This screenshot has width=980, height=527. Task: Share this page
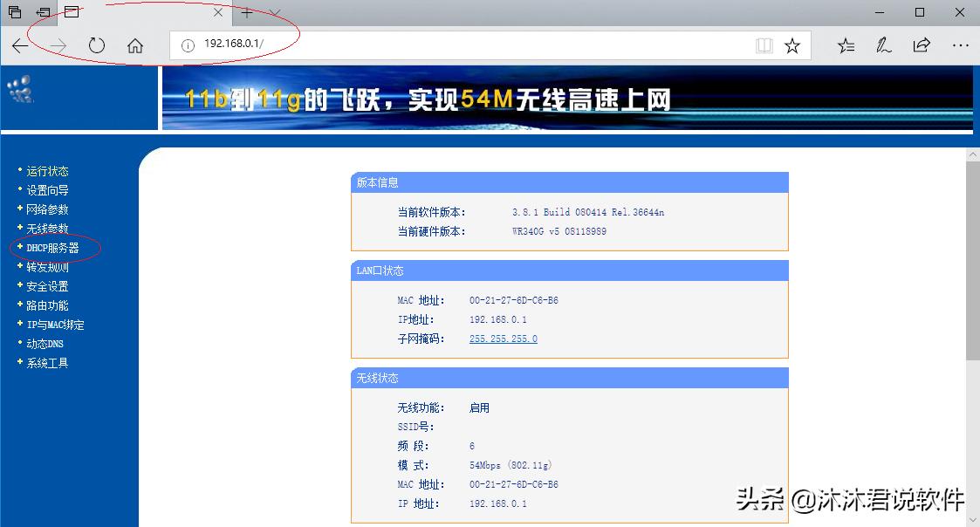click(922, 44)
